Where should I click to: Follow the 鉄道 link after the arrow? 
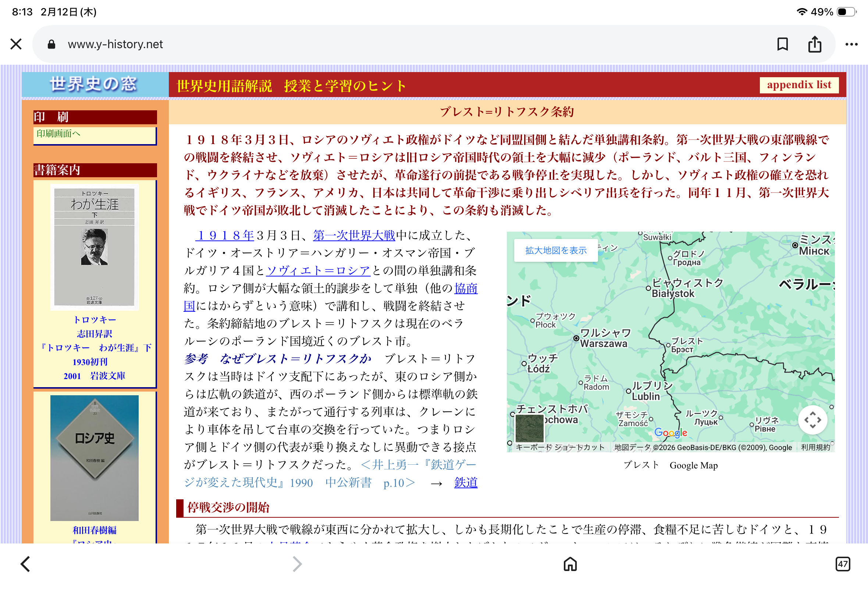click(466, 482)
